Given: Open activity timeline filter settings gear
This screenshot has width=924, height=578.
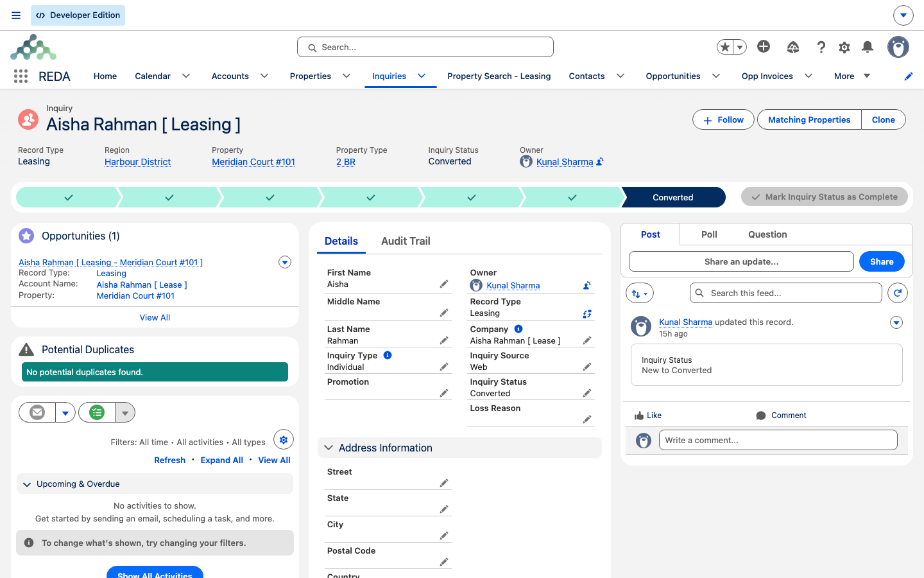Looking at the screenshot, I should pos(284,440).
